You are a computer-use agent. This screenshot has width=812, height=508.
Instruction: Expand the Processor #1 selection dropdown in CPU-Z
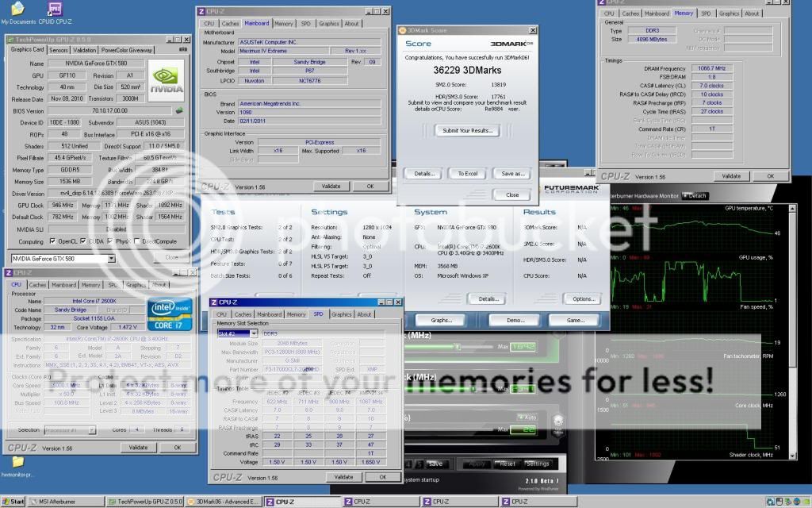pos(92,429)
